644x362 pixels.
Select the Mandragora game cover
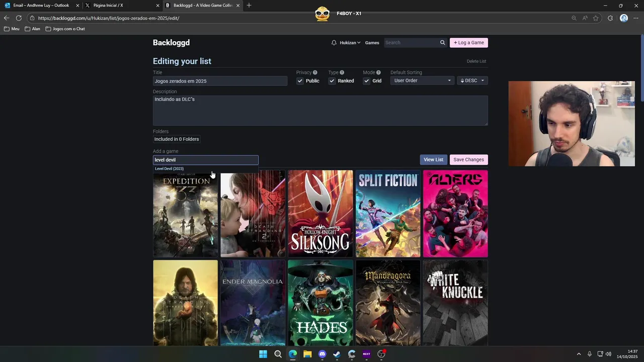(388, 303)
